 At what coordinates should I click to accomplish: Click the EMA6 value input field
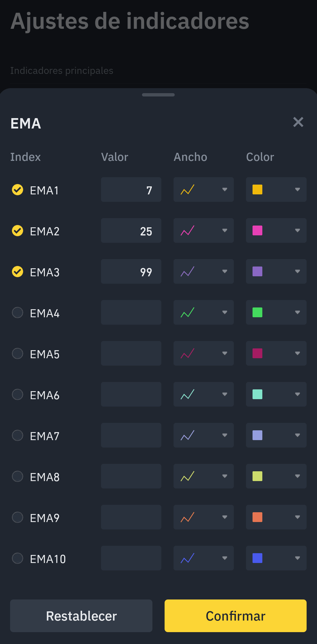(131, 394)
